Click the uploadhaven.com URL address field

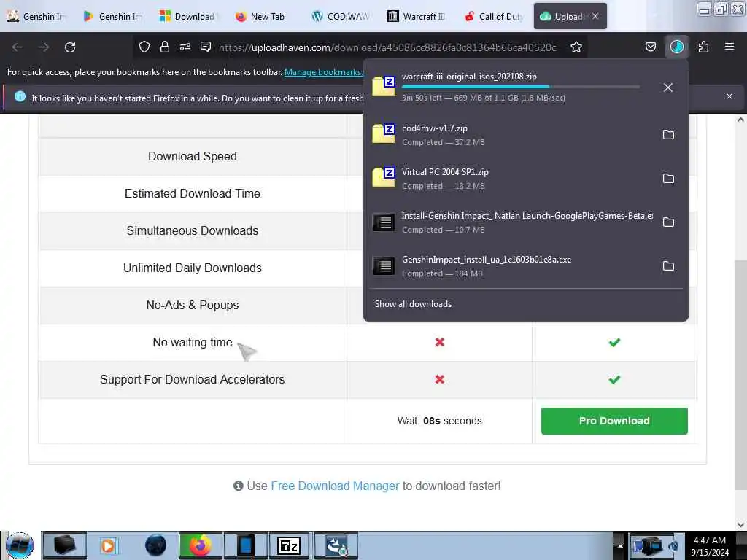tap(387, 47)
